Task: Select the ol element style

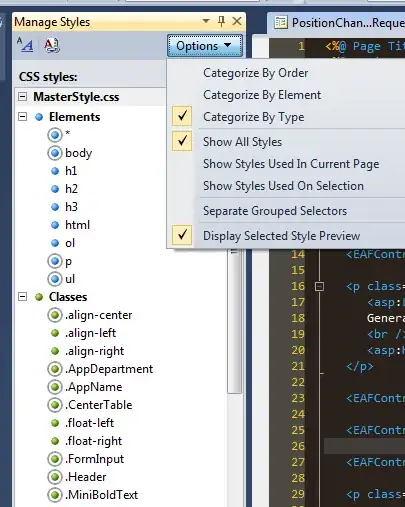Action: [70, 243]
